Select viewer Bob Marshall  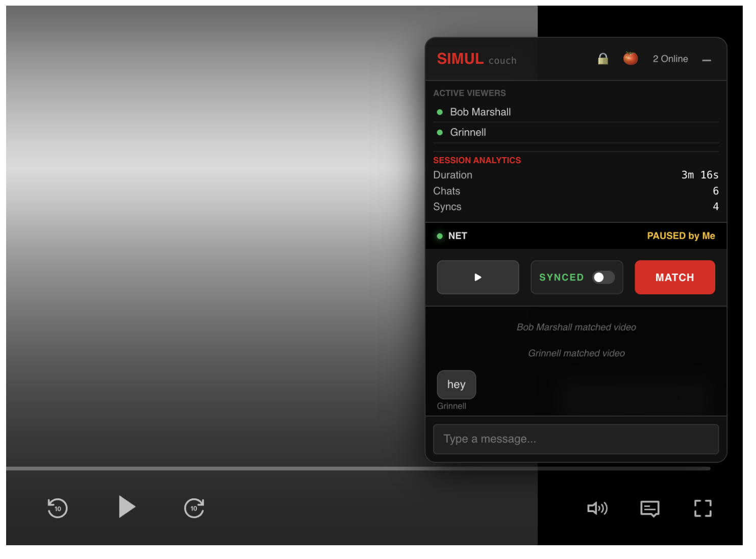pos(576,112)
